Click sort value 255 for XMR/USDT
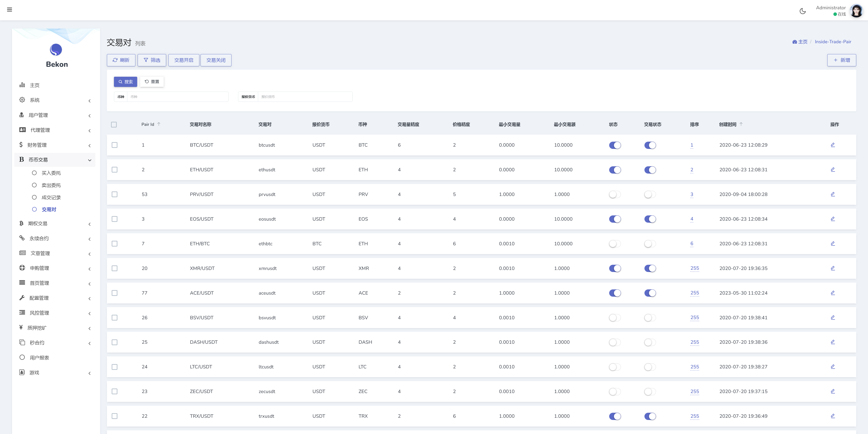868x434 pixels. (694, 268)
